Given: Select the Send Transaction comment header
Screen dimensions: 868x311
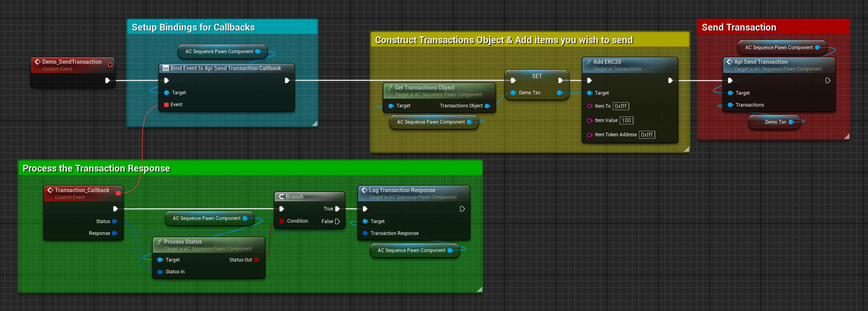Looking at the screenshot, I should click(773, 27).
